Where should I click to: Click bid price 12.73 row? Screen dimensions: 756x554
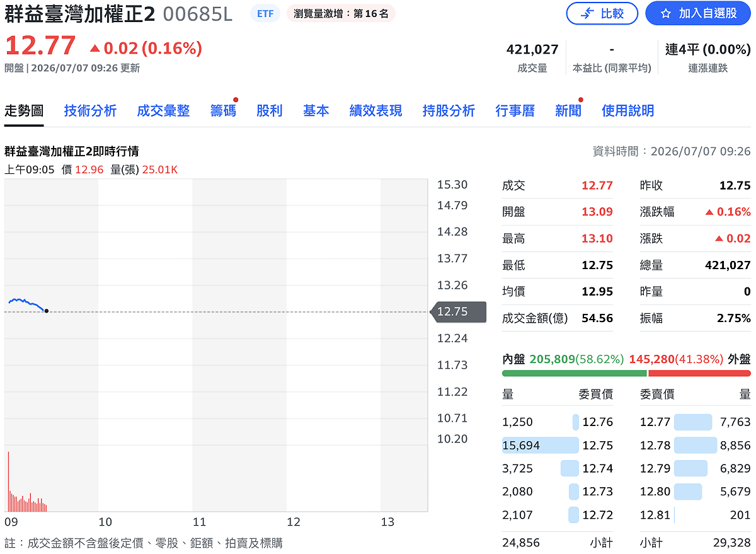click(558, 492)
